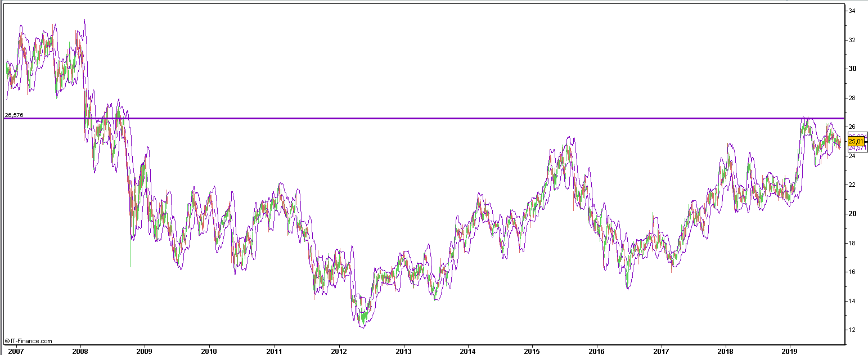Click the 2013 label on the time axis
Screen dimensions: 868x355
click(x=403, y=350)
